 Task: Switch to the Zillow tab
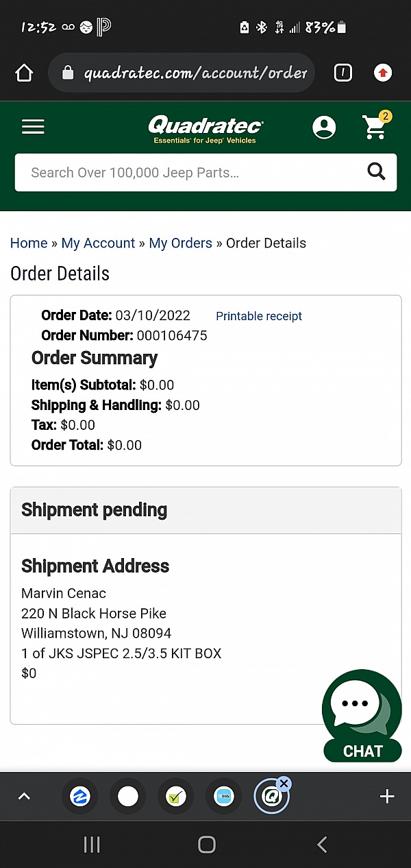pyautogui.click(x=80, y=796)
